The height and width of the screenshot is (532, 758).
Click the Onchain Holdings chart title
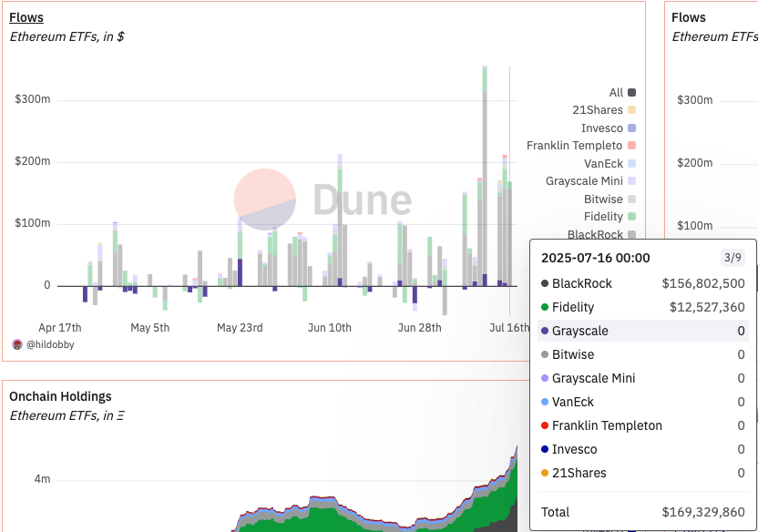point(60,396)
